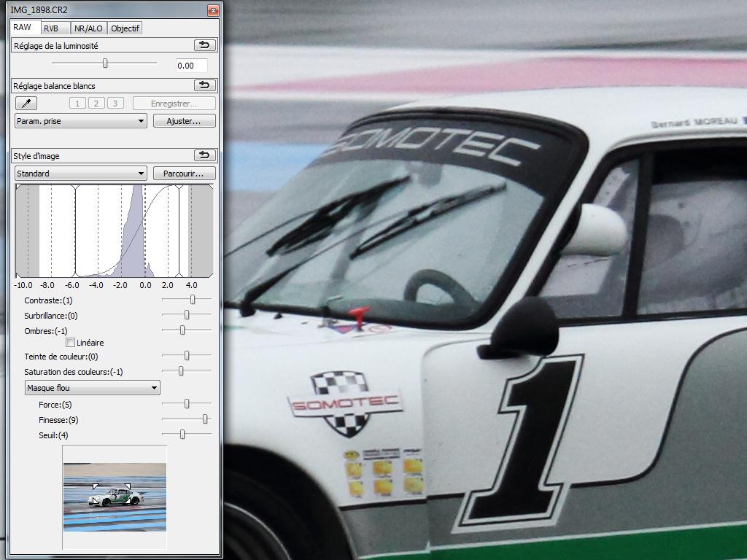Pick the white balance eyedropper tool
This screenshot has width=747, height=560.
[26, 104]
